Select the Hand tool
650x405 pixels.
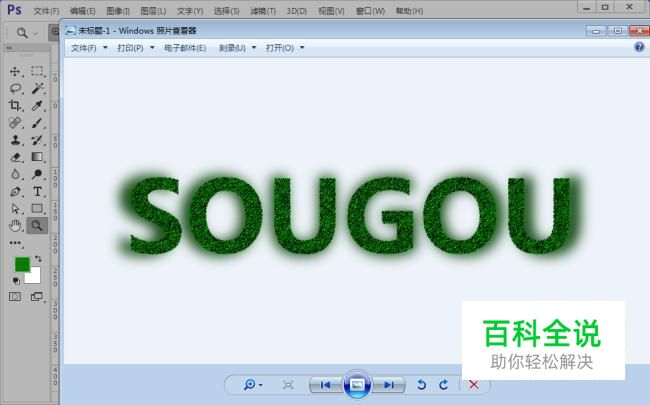pyautogui.click(x=15, y=226)
